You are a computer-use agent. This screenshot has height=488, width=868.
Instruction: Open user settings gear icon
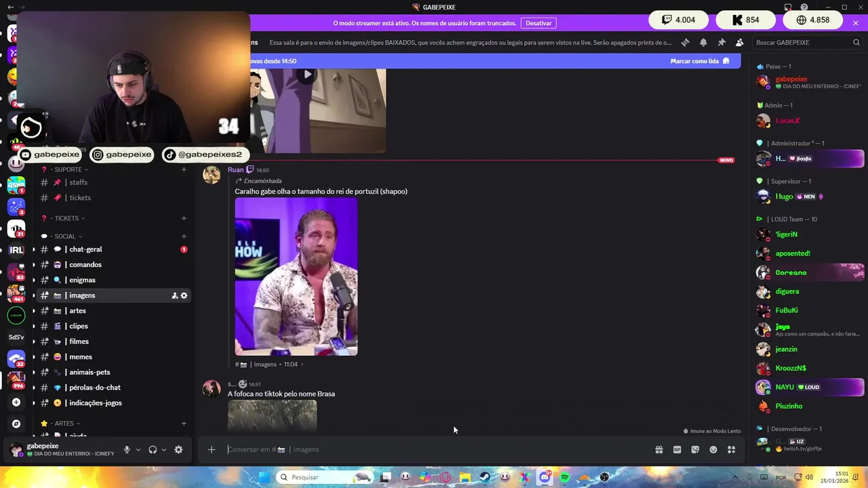click(x=178, y=449)
